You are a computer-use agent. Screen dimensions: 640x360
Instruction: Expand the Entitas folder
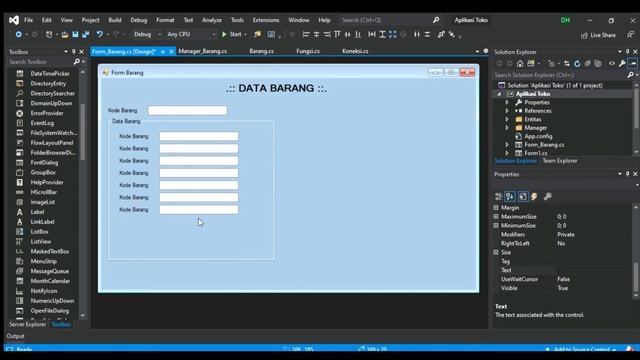(507, 120)
